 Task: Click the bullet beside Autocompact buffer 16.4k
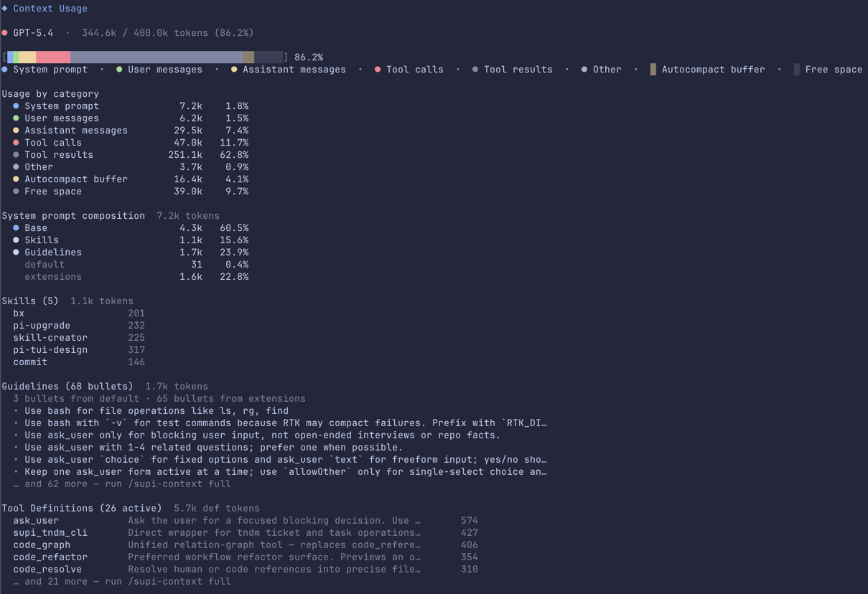point(16,179)
